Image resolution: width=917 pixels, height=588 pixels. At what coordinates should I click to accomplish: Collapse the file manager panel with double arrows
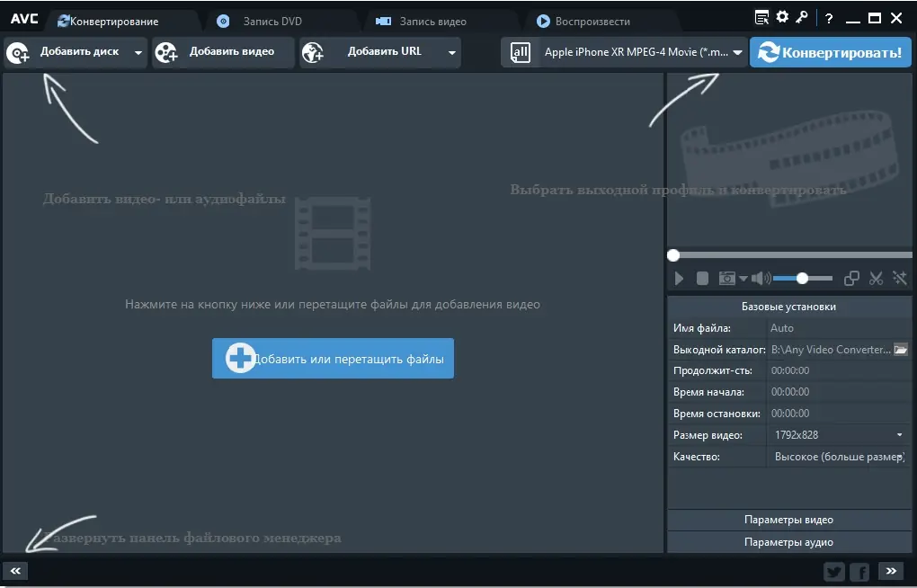coord(14,570)
